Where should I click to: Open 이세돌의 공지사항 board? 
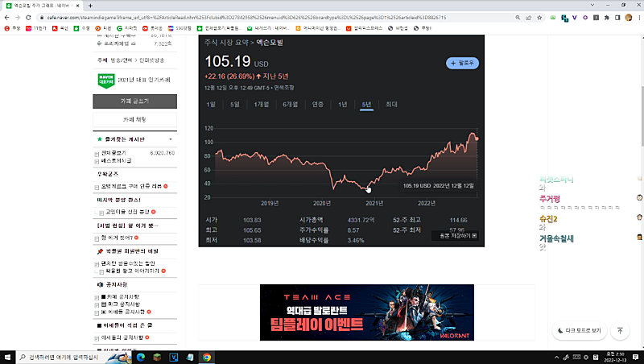(x=122, y=337)
